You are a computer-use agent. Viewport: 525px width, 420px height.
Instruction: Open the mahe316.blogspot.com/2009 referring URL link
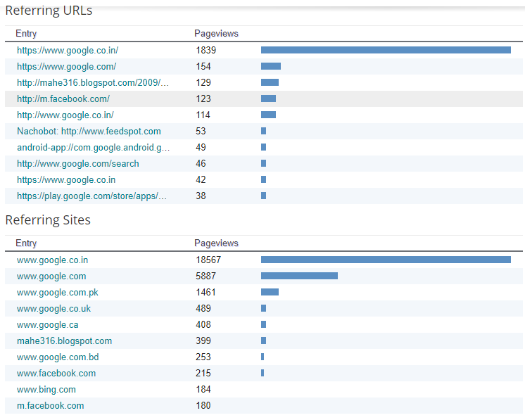(x=93, y=82)
